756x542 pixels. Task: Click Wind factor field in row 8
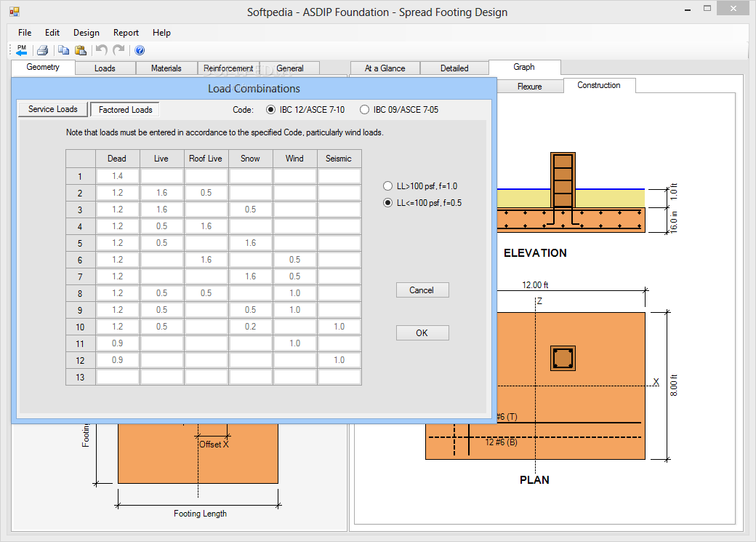point(295,293)
